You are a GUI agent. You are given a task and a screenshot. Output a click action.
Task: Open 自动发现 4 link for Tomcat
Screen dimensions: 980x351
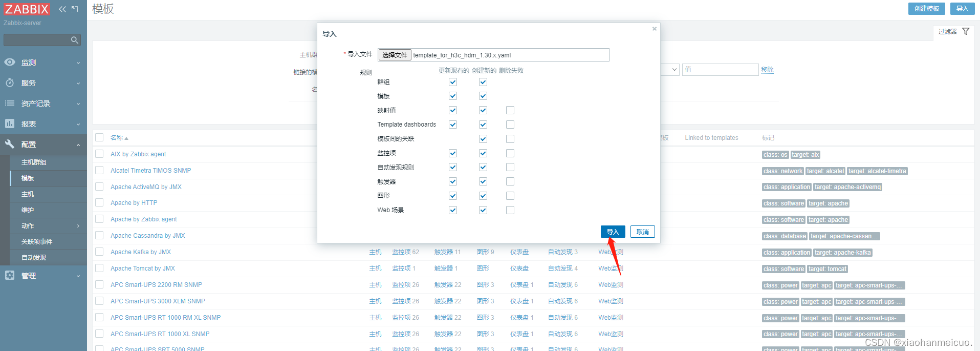pos(563,269)
